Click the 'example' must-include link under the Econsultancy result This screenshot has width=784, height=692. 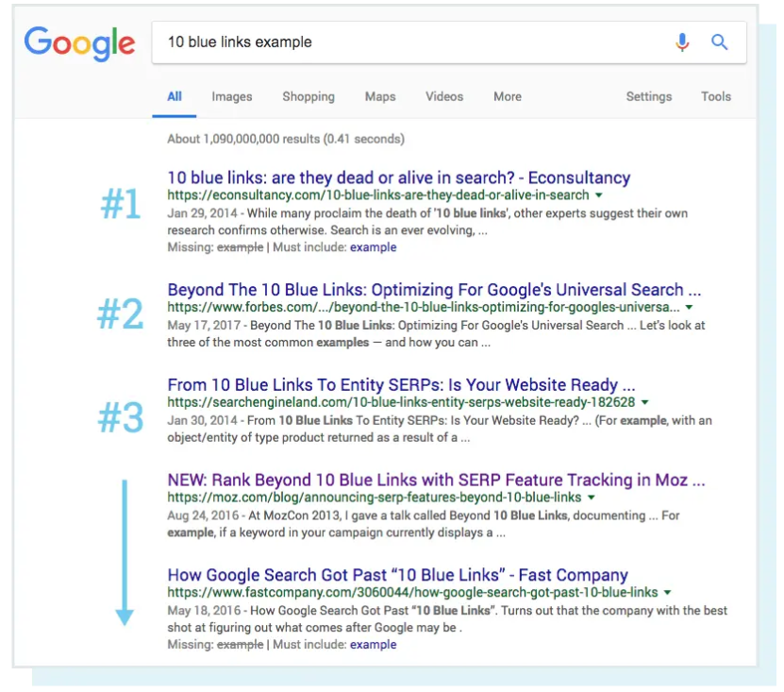click(x=373, y=247)
